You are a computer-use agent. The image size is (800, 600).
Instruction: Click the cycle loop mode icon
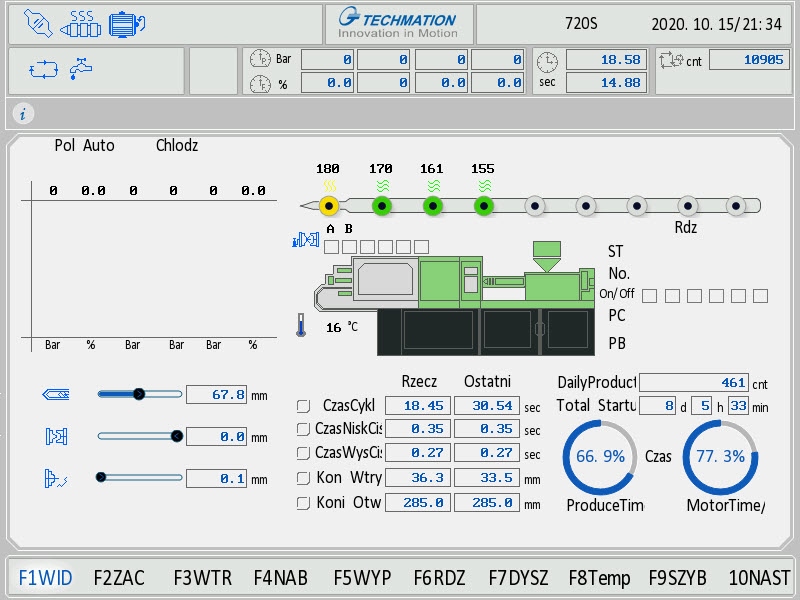pos(44,70)
